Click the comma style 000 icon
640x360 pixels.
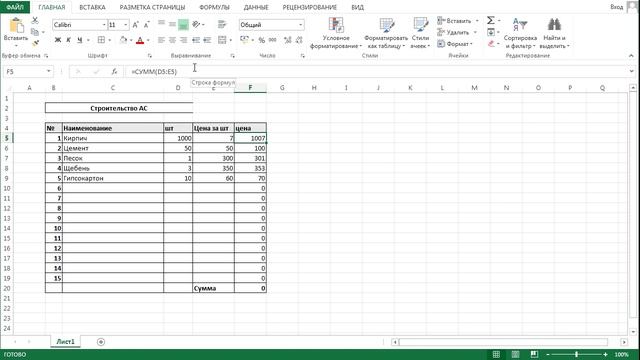pyautogui.click(x=273, y=40)
